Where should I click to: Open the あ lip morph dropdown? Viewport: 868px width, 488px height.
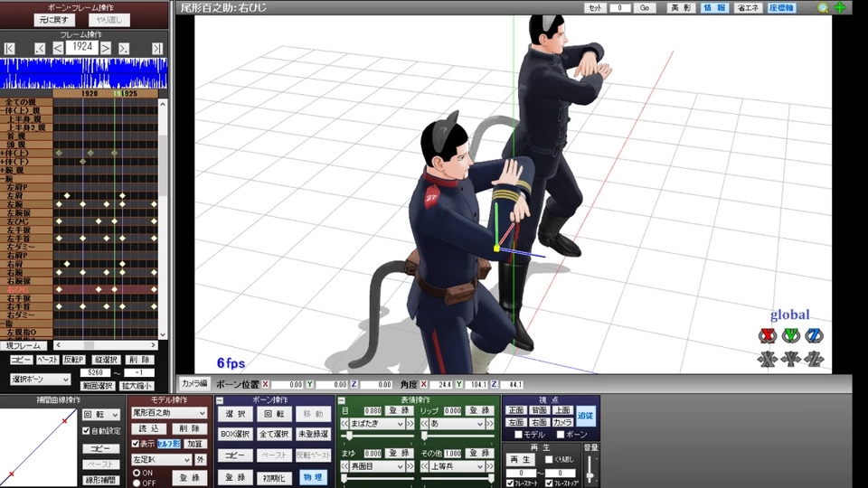458,424
